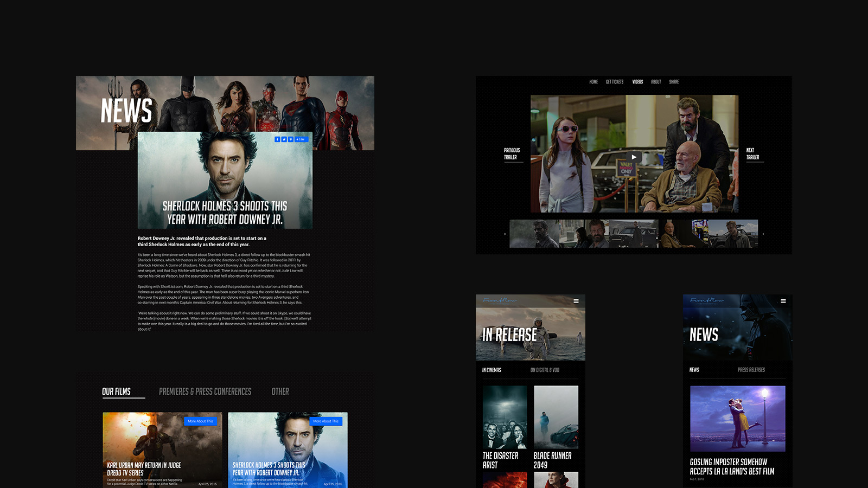The image size is (868, 488).
Task: Open hamburger menu on News mobile screen
Action: [x=783, y=301]
